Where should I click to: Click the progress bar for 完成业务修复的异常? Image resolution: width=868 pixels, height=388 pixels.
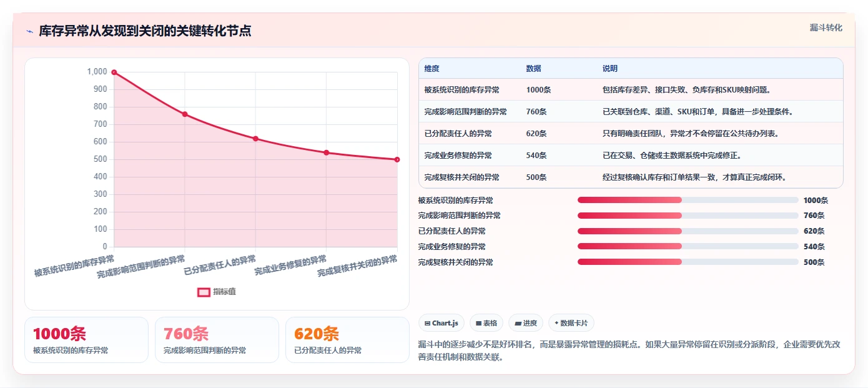point(688,247)
